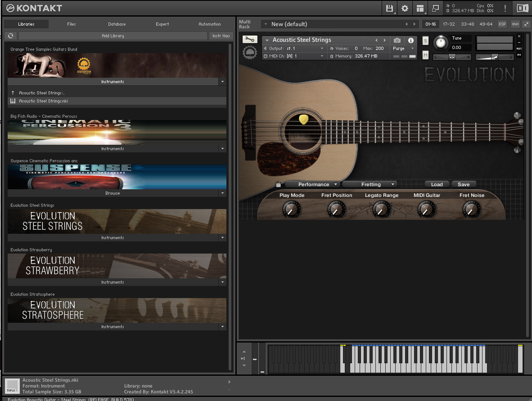The height and width of the screenshot is (401, 532).
Task: Minimize the instrument header with minus button
Action: click(x=519, y=42)
